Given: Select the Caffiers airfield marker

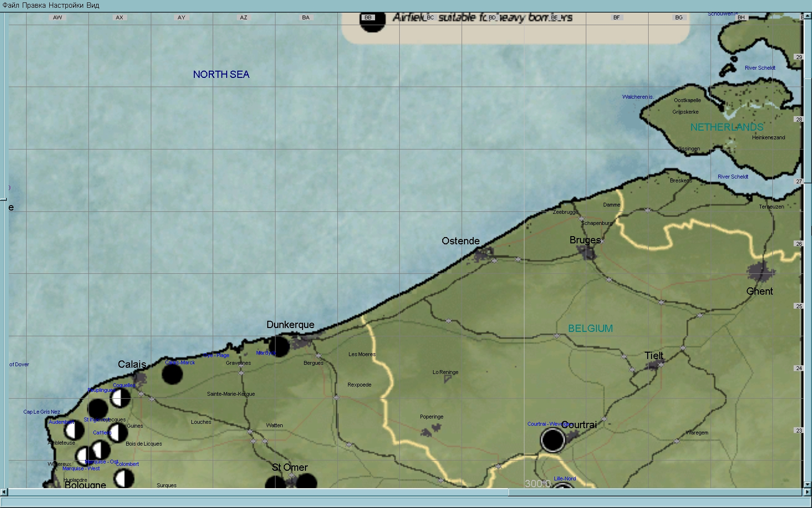Looking at the screenshot, I should click(x=117, y=433).
